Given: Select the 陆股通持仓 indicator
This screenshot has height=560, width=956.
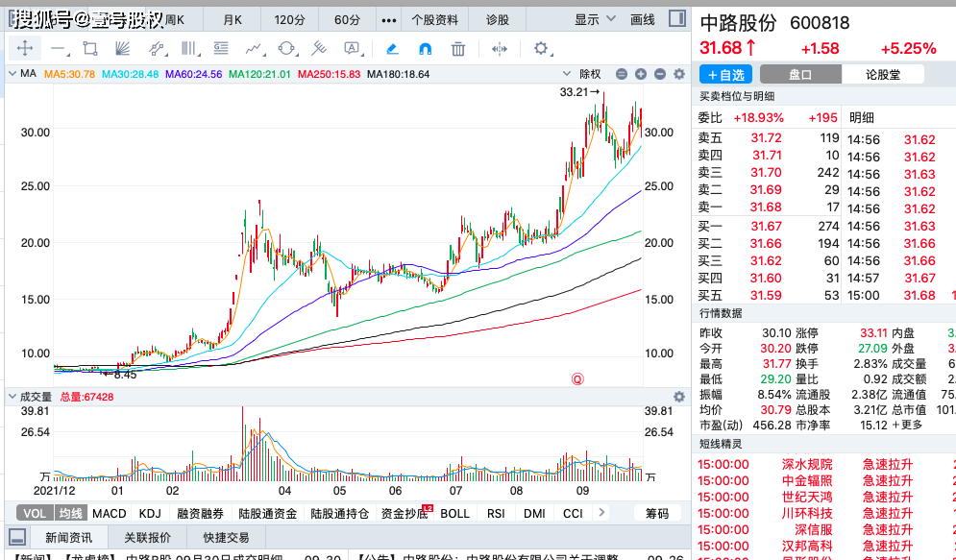Looking at the screenshot, I should click(x=339, y=513).
